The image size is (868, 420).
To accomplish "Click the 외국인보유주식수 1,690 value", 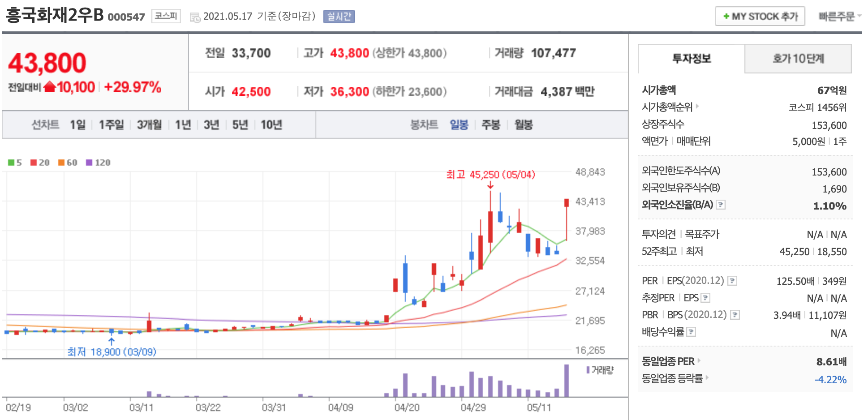I will pyautogui.click(x=834, y=189).
